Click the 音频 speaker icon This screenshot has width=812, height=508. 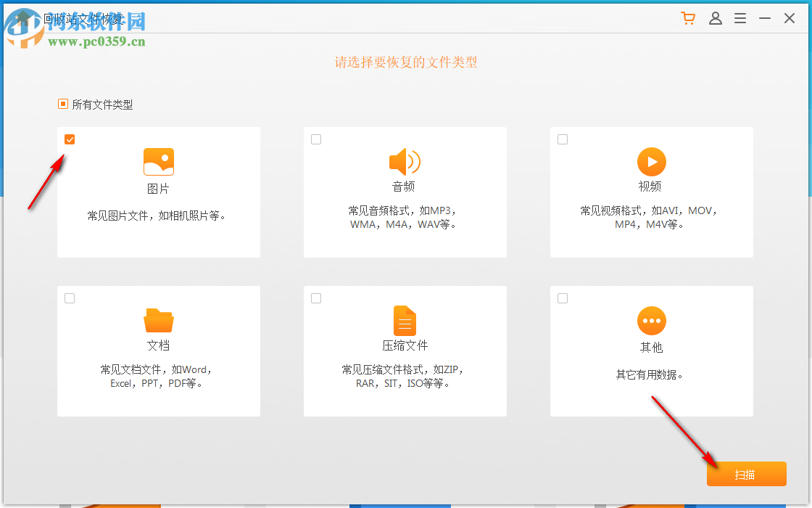coord(405,161)
